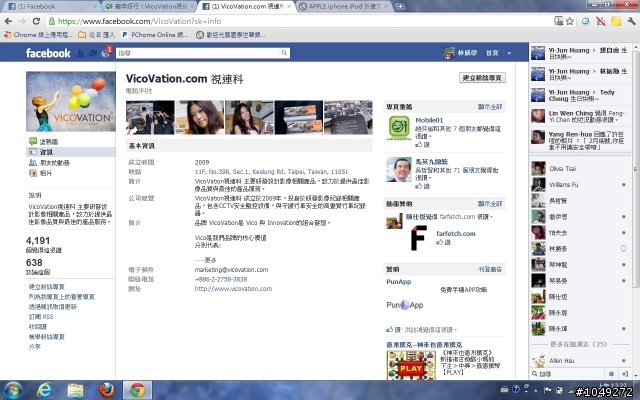Screen dimensions: 640x400
Task: Open chat with Olivia Tsai
Action: (x=580, y=169)
